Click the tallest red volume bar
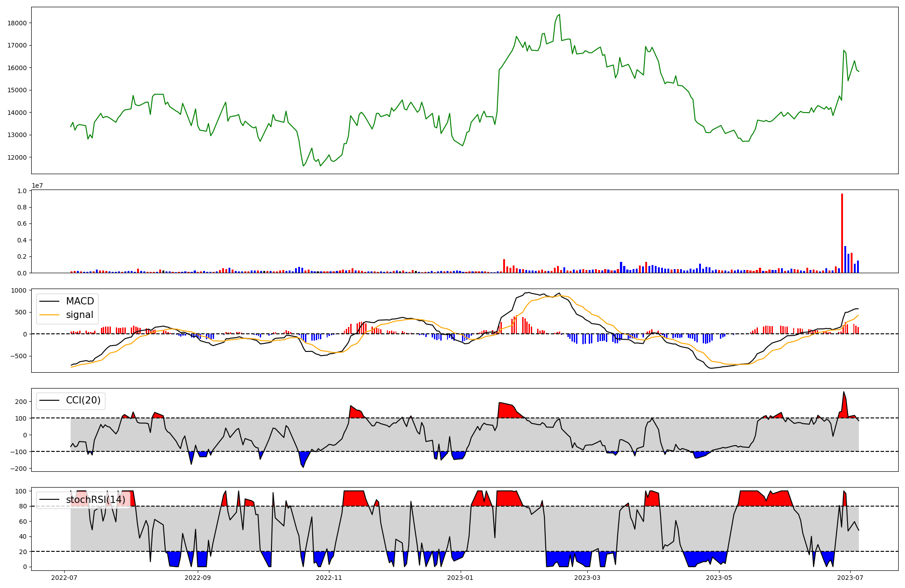Image resolution: width=905 pixels, height=588 pixels. click(842, 233)
